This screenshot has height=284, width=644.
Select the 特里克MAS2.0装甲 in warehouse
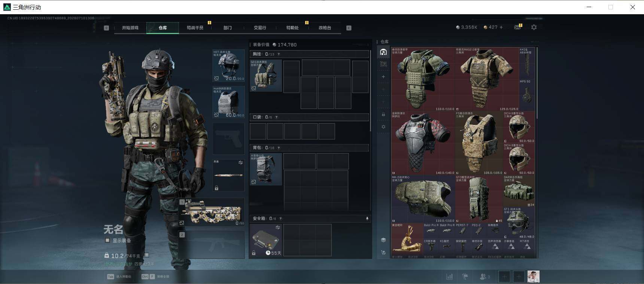(x=487, y=79)
